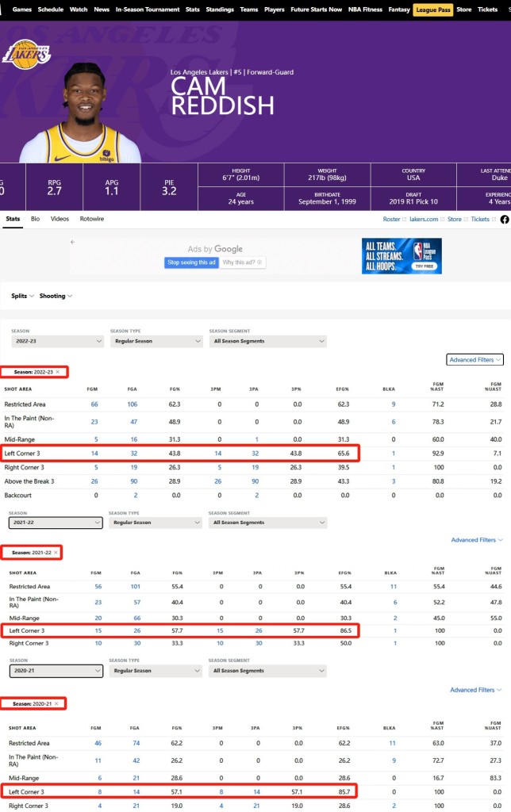511x812 pixels.
Task: Remove the Season: 2021-22 filter chip
Action: tap(57, 552)
